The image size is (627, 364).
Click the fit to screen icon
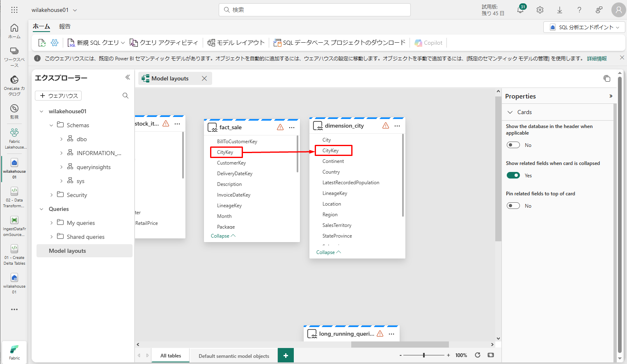(491, 355)
